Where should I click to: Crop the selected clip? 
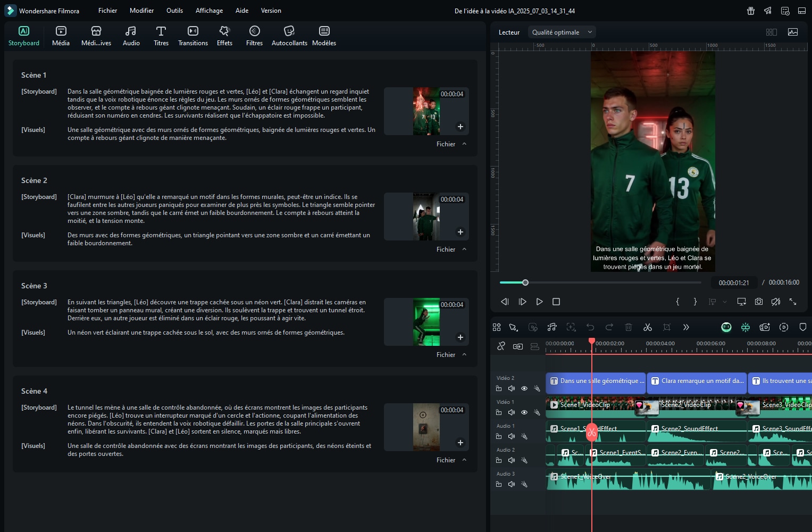point(667,327)
